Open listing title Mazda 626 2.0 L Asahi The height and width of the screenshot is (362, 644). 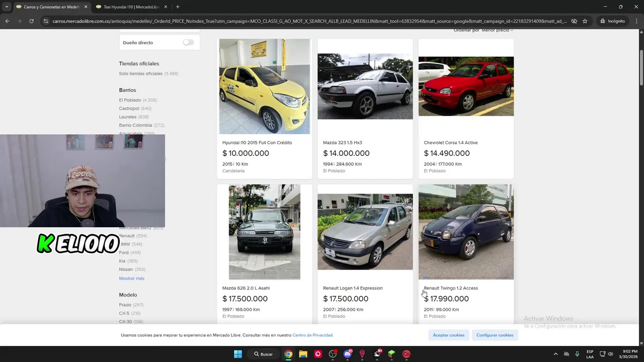pos(246,288)
